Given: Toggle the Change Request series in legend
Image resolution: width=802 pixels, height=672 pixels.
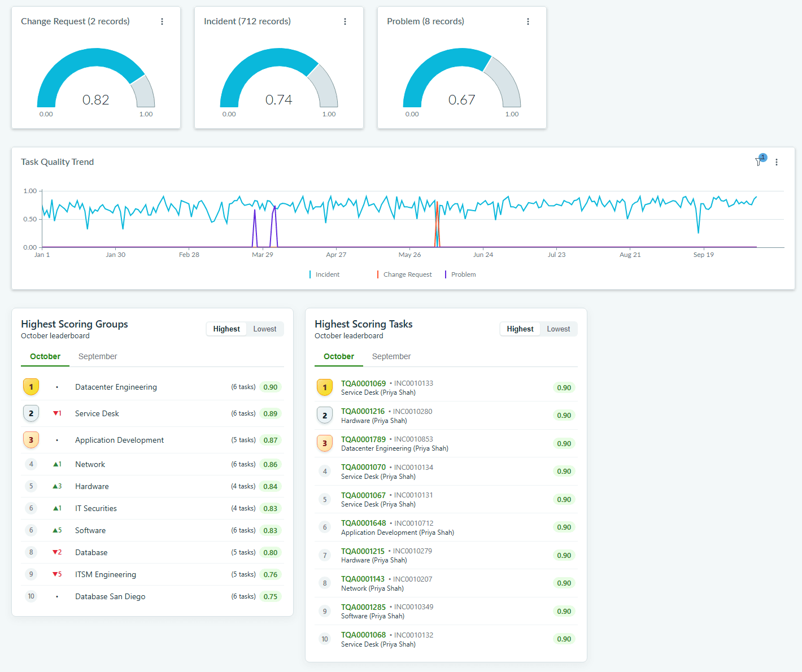Looking at the screenshot, I should coord(404,274).
